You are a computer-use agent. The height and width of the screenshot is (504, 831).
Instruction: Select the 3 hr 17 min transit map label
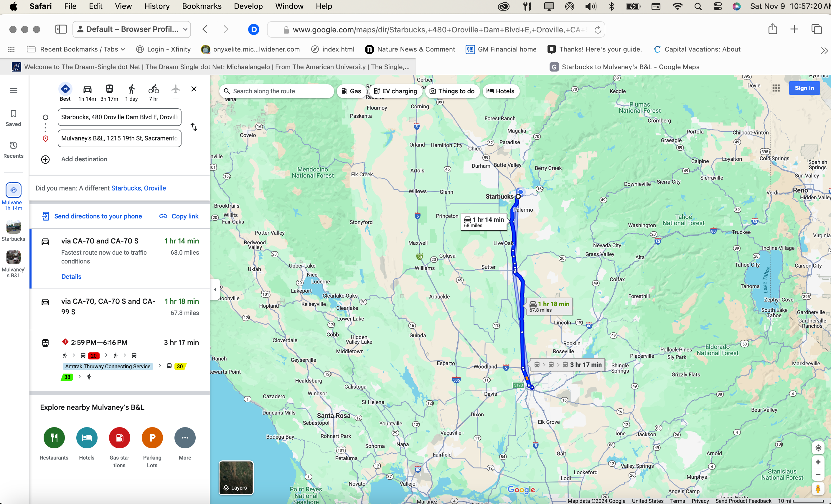pyautogui.click(x=568, y=364)
